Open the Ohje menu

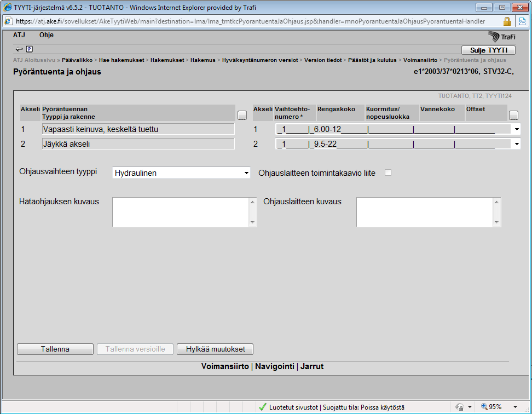pos(47,35)
